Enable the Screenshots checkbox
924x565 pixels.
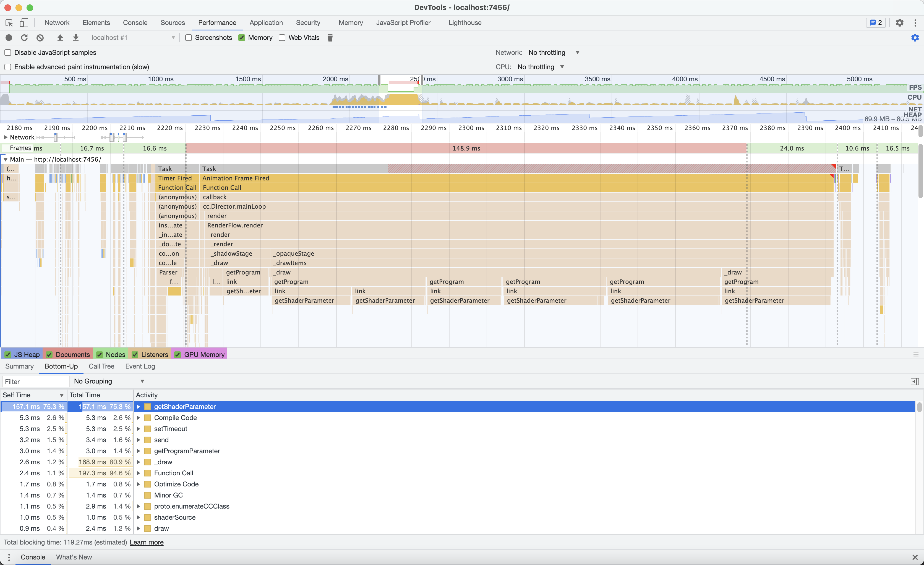[189, 38]
